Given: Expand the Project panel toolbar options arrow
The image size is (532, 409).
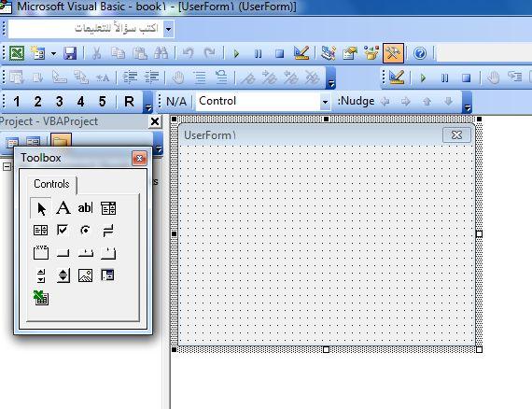Looking at the screenshot, I should 159,144.
